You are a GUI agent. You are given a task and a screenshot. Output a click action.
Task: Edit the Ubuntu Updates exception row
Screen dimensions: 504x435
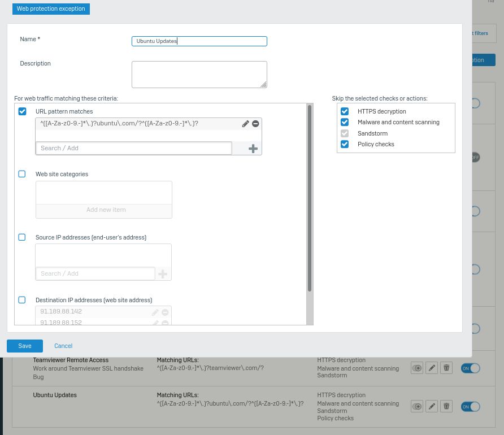[432, 406]
